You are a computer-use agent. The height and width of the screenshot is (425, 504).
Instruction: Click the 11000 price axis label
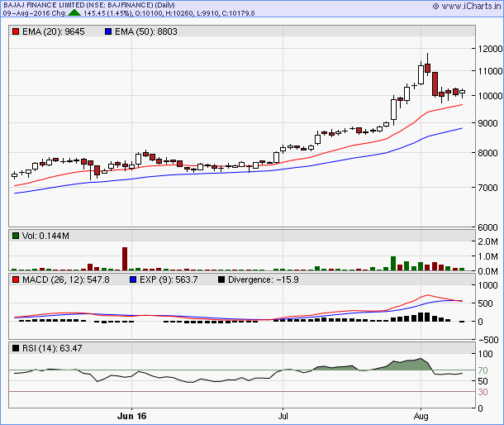[490, 71]
